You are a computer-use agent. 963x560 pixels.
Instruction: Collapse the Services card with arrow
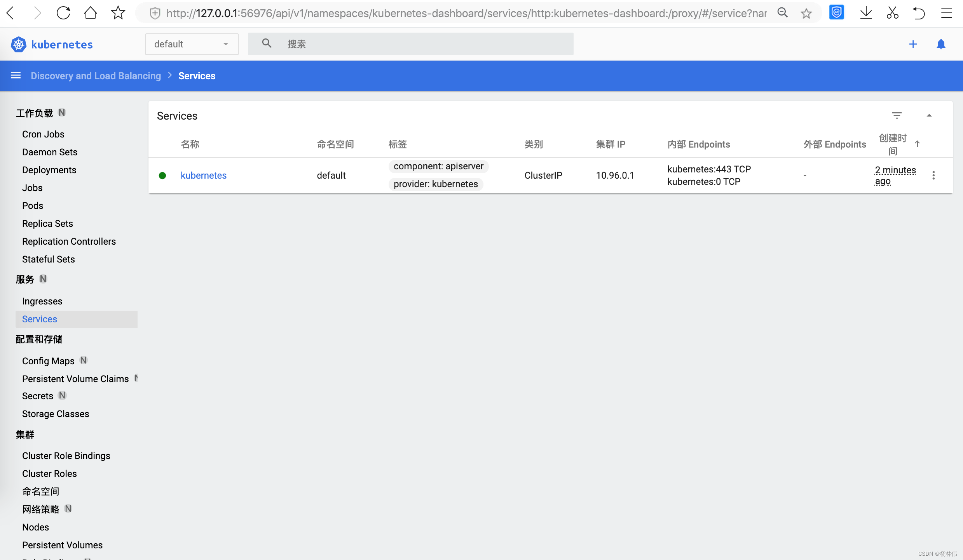(929, 115)
